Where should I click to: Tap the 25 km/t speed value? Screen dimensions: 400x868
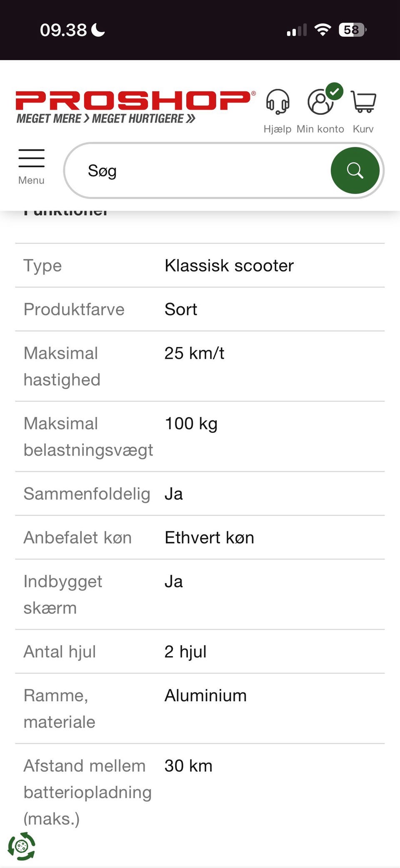(x=194, y=353)
